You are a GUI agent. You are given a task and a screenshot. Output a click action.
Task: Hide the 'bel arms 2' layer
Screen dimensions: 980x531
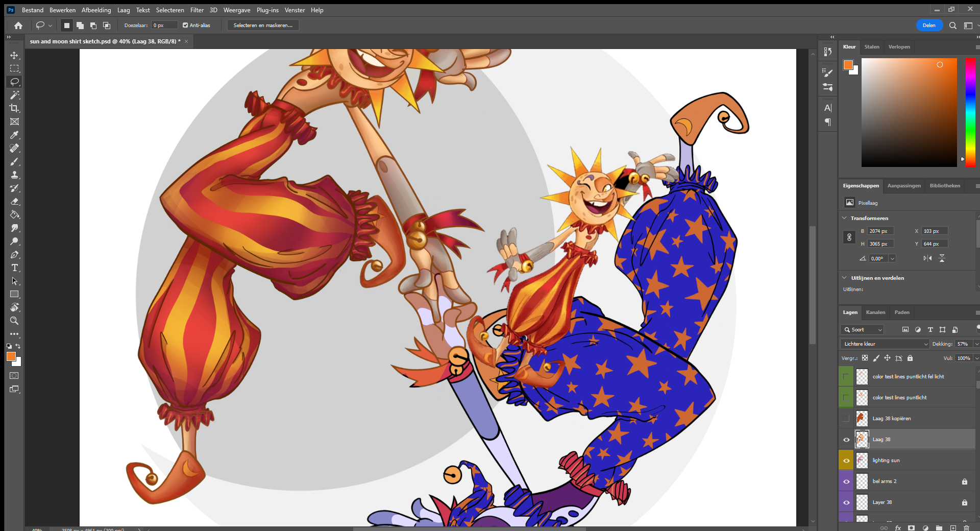[846, 481]
